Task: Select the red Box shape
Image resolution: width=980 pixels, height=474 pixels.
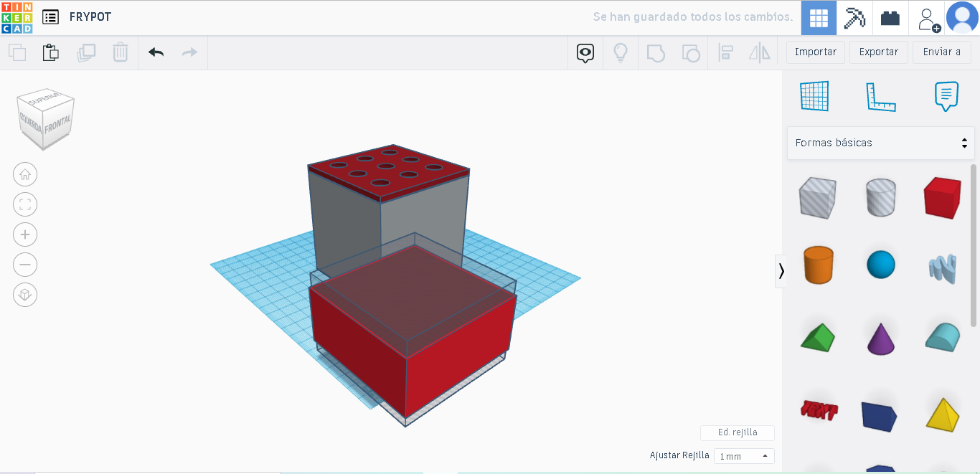Action: pos(942,198)
